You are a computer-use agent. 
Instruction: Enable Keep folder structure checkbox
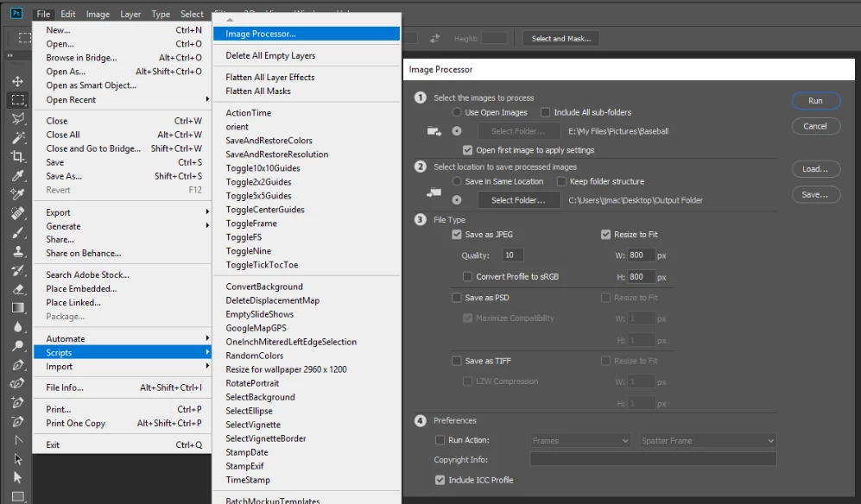[561, 181]
